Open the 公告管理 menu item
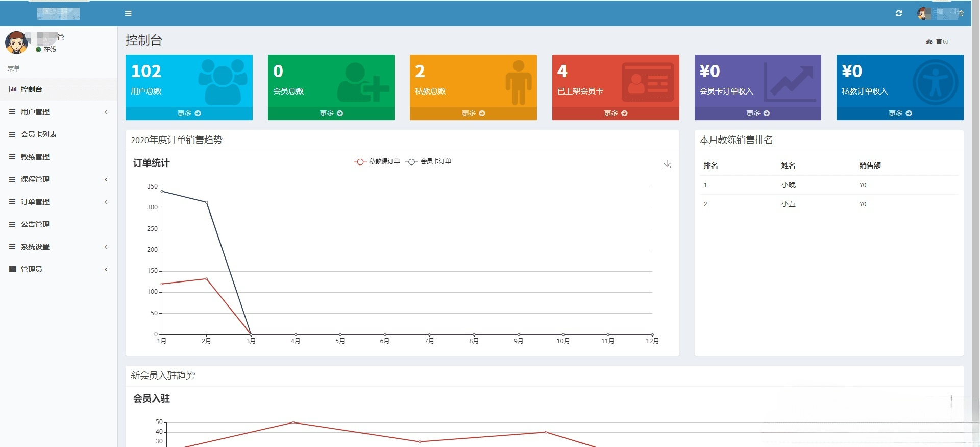Image resolution: width=980 pixels, height=447 pixels. 35,224
